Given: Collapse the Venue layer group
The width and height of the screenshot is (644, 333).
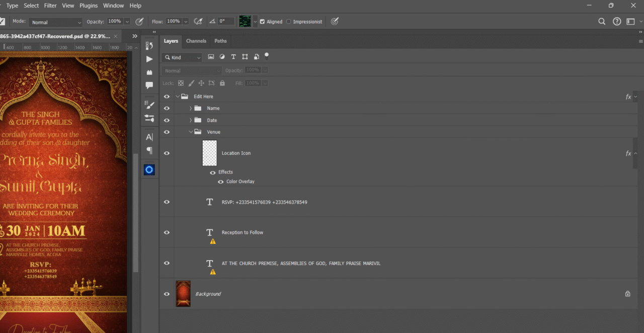Looking at the screenshot, I should pyautogui.click(x=191, y=132).
